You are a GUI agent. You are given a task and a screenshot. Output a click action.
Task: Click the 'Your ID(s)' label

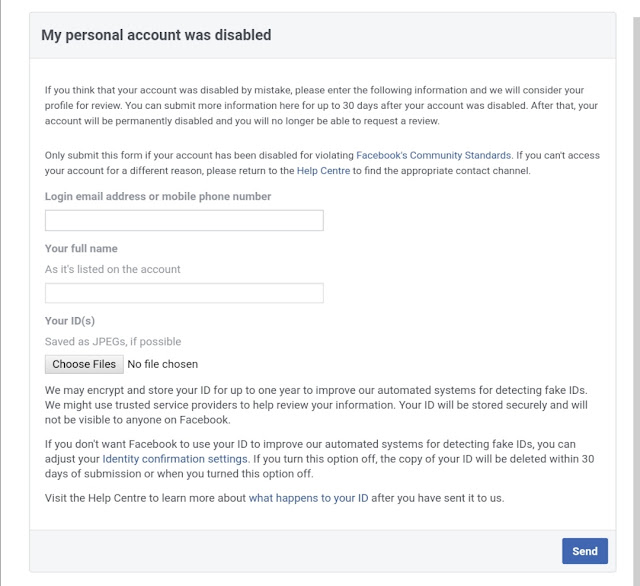coord(70,321)
